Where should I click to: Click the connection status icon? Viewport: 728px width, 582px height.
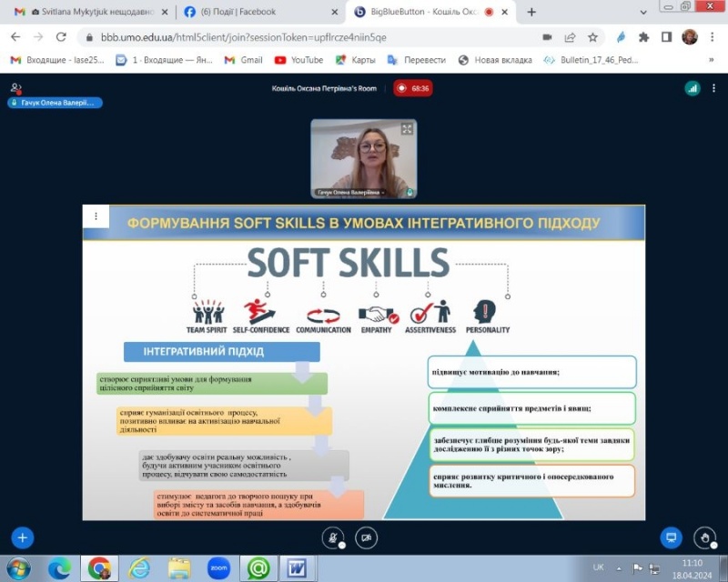693,88
